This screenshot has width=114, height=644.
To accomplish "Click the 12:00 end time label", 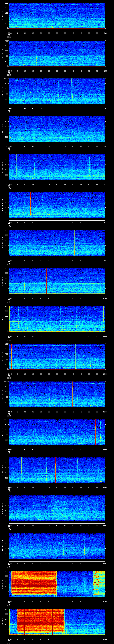I will point(105,374).
